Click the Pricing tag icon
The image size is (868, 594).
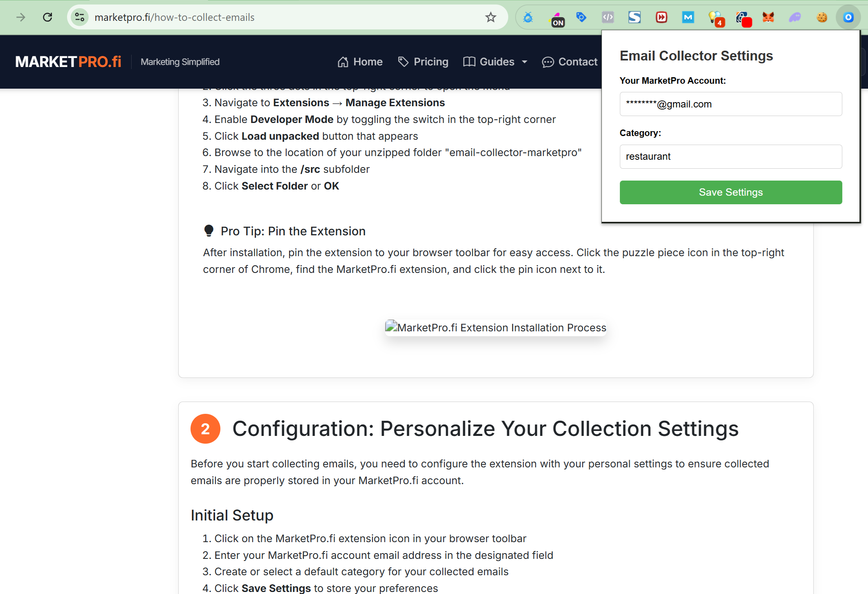(x=403, y=62)
